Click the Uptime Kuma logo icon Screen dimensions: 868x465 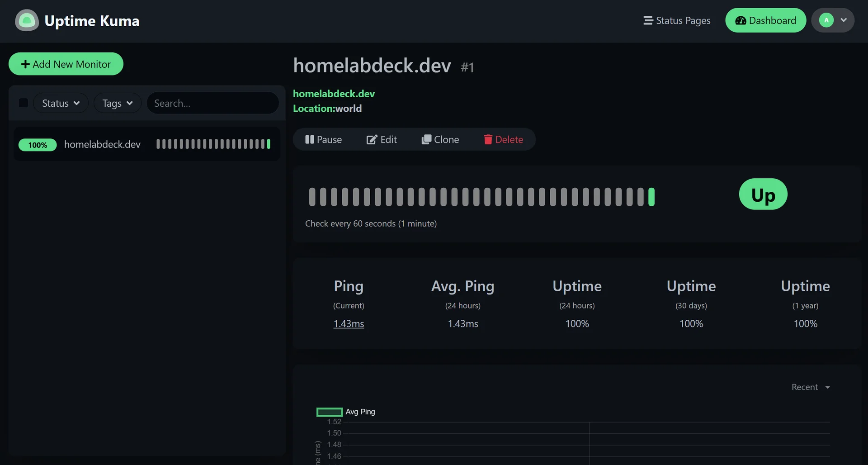27,20
